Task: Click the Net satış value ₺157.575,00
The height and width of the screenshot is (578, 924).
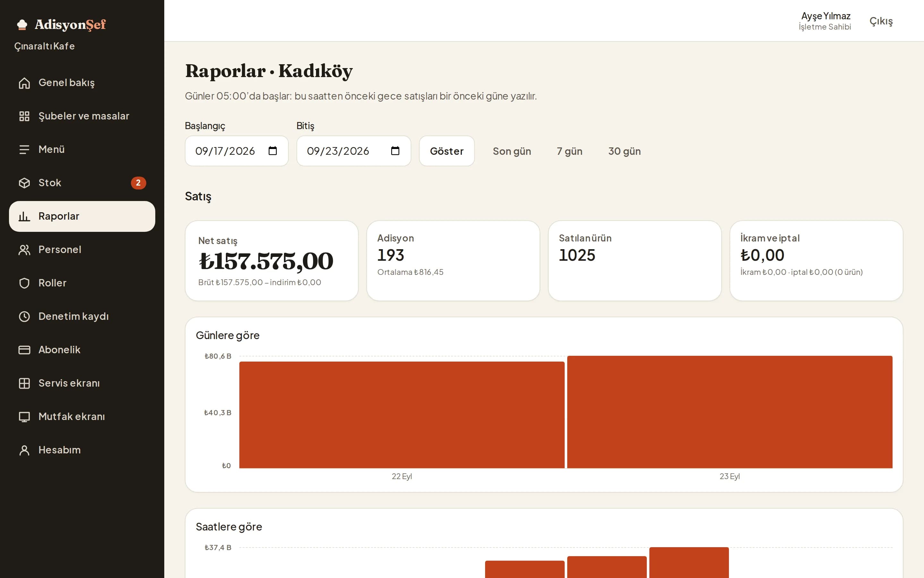Action: point(266,261)
